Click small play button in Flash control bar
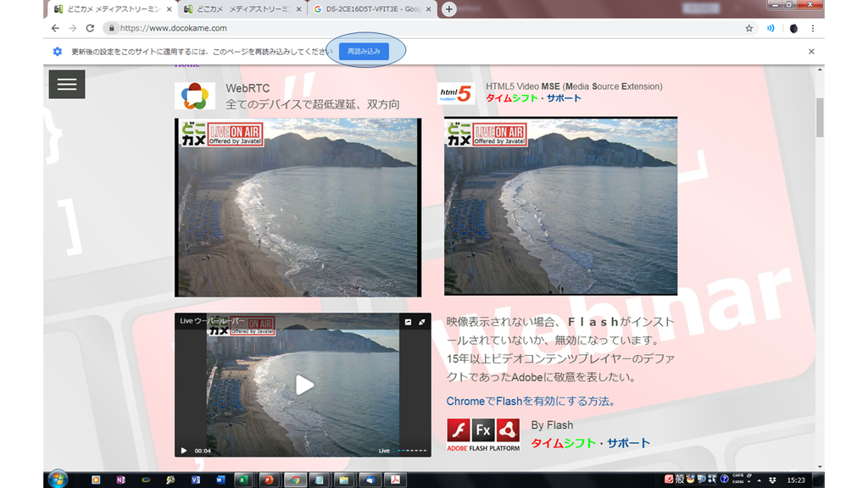Screen dimensions: 868x488 pyautogui.click(x=184, y=451)
